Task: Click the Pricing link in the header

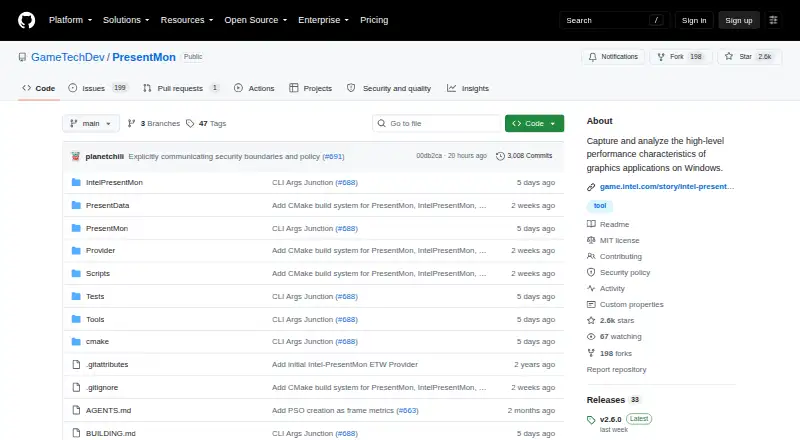Action: coord(374,20)
